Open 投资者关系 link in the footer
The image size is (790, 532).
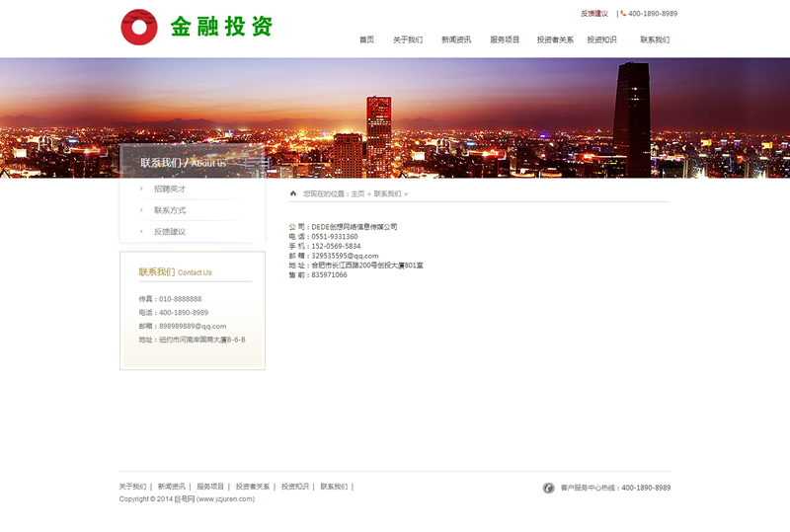coord(252,487)
